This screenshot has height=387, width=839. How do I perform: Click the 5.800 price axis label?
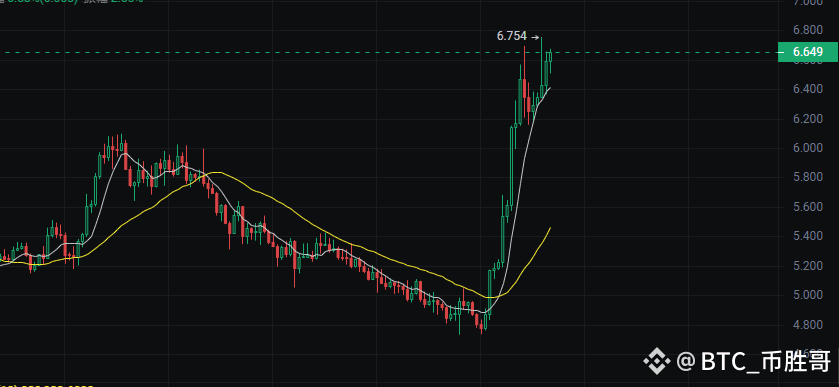pos(808,178)
